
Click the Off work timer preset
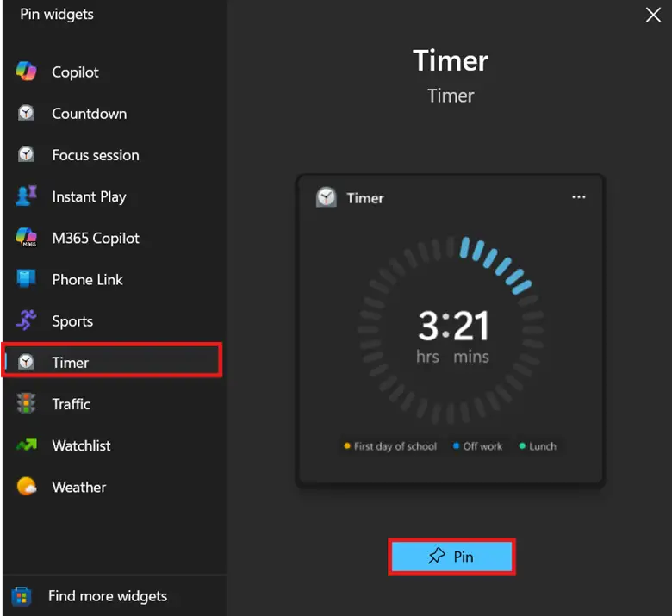coord(477,446)
